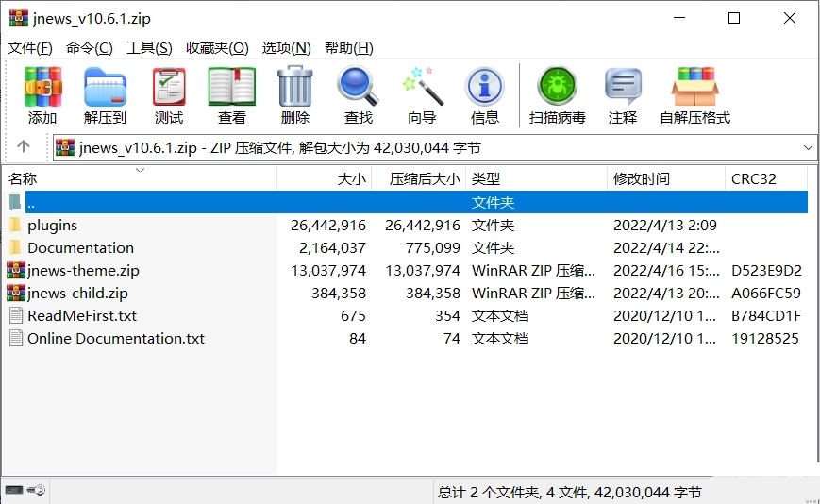
Task: Open the 帮助(H) menu
Action: 349,48
